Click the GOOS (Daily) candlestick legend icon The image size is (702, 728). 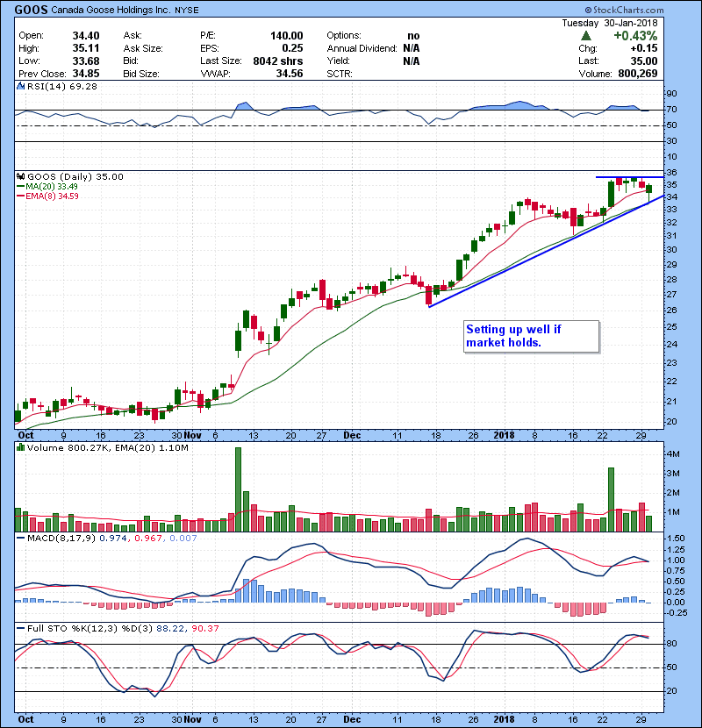click(x=20, y=176)
